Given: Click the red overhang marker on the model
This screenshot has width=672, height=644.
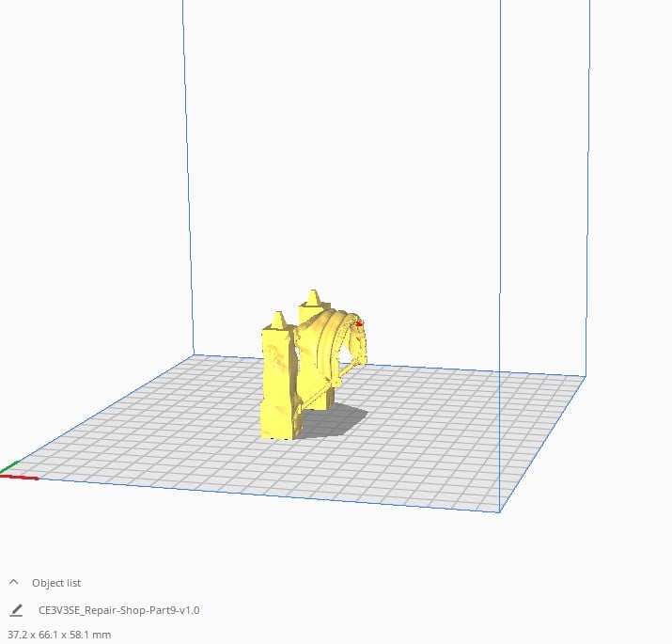Looking at the screenshot, I should (x=359, y=323).
